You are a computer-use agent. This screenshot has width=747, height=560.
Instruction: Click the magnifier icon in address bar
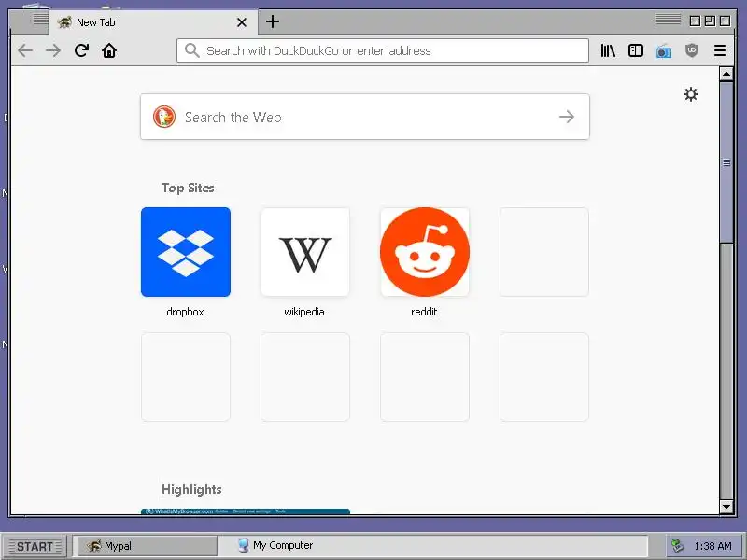coord(192,50)
